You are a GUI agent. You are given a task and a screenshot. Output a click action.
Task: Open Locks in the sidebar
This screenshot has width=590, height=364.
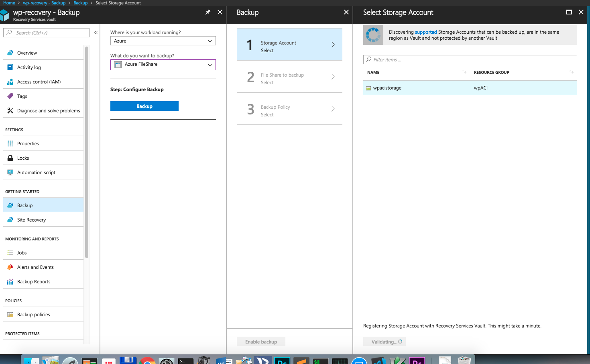(x=43, y=158)
